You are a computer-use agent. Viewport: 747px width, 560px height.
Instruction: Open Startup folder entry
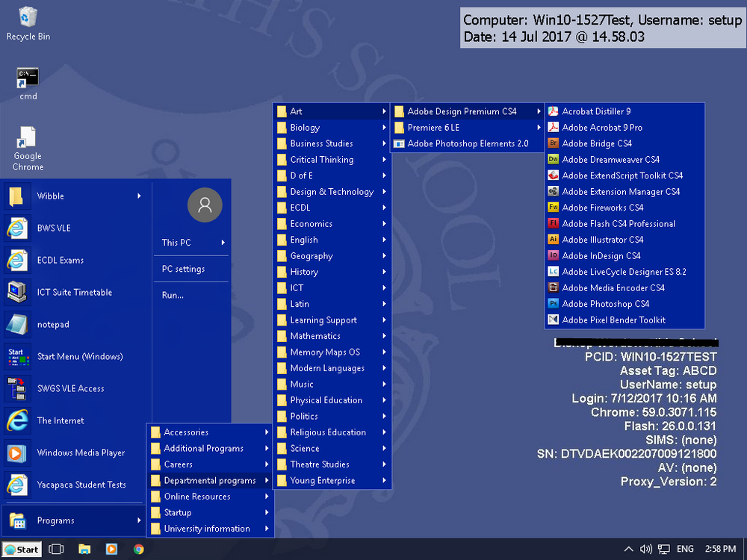[210, 513]
